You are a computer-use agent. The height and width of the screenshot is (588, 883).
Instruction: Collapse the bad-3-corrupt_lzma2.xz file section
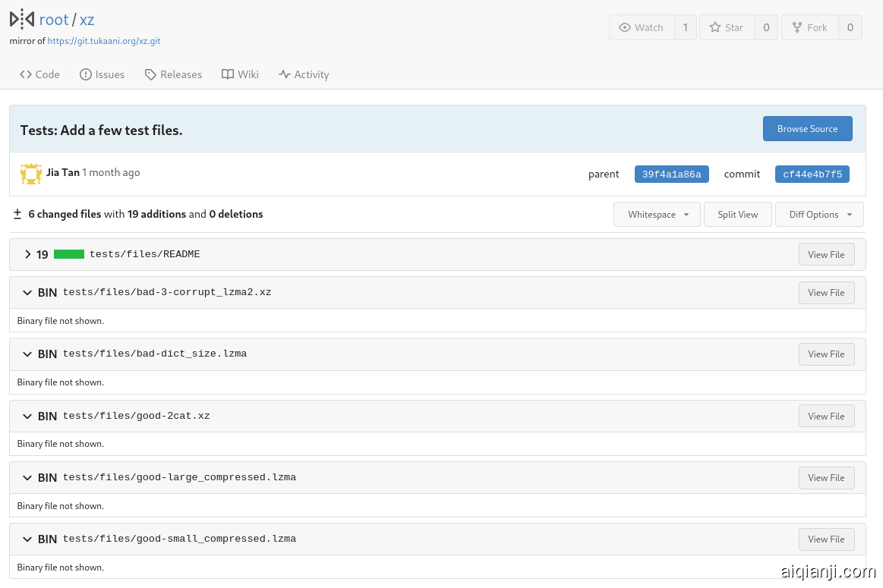pos(28,292)
